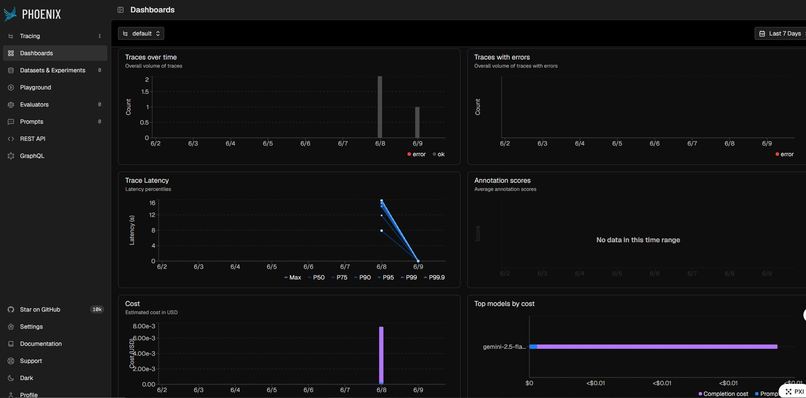Open the Playground page
Viewport: 806px width, 398px height.
point(55,87)
